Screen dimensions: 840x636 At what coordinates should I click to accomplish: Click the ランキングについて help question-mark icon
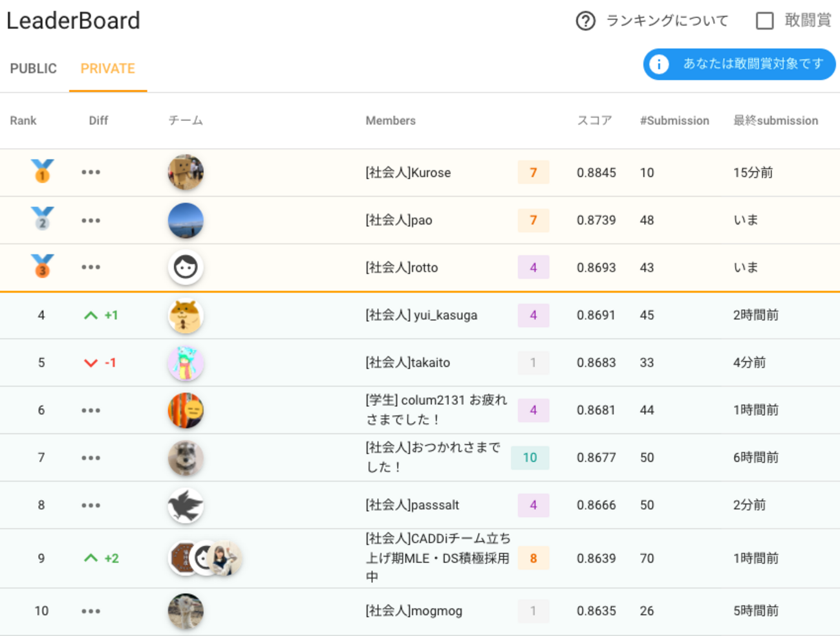pyautogui.click(x=585, y=21)
